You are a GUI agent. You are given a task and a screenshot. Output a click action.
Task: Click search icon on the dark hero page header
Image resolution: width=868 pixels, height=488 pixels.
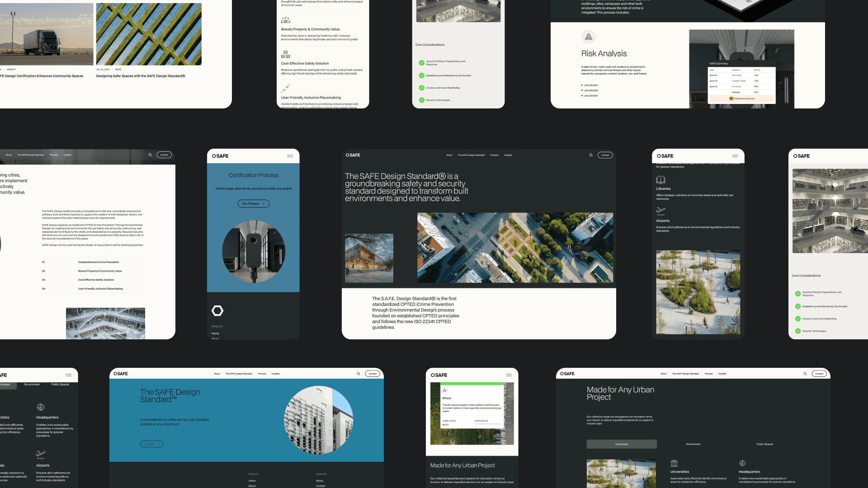(591, 155)
